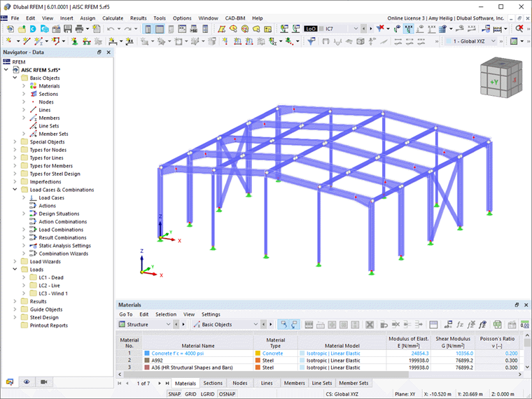
Task: Open the IC7 load case dropdown
Action: (356, 29)
